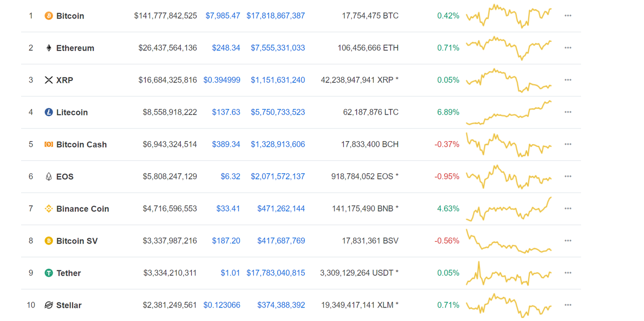
Task: Open the EOS name link
Action: point(65,177)
